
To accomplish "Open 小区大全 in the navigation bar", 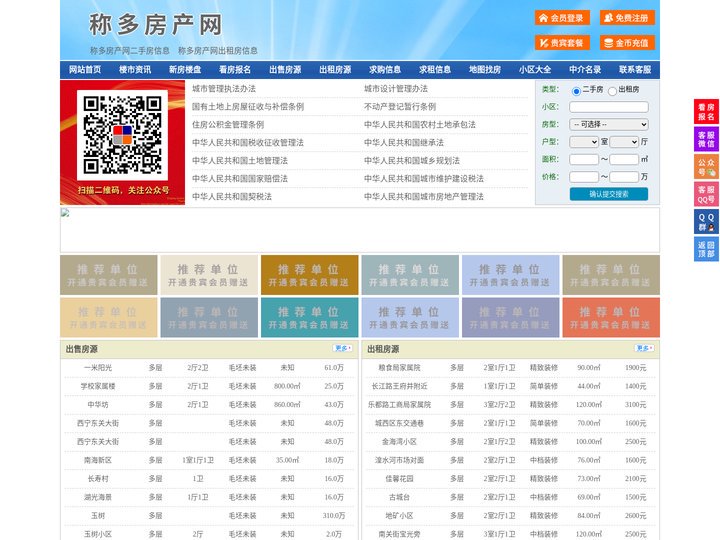I will (535, 70).
